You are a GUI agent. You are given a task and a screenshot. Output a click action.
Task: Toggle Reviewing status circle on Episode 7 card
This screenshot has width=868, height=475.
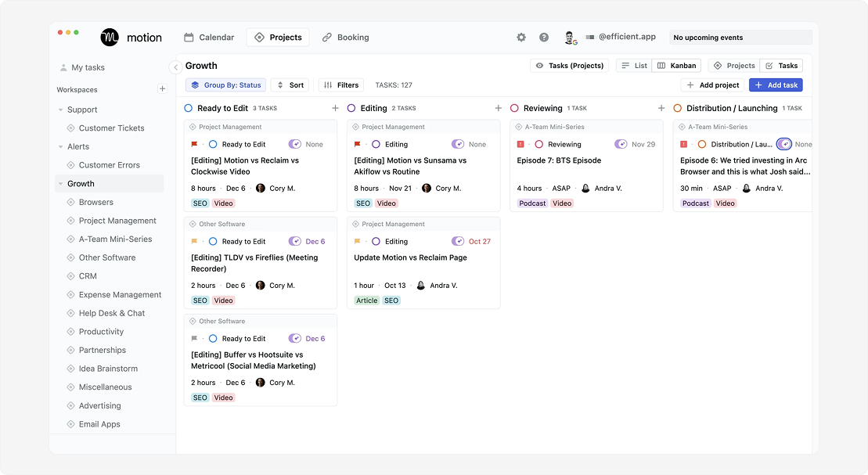[538, 144]
